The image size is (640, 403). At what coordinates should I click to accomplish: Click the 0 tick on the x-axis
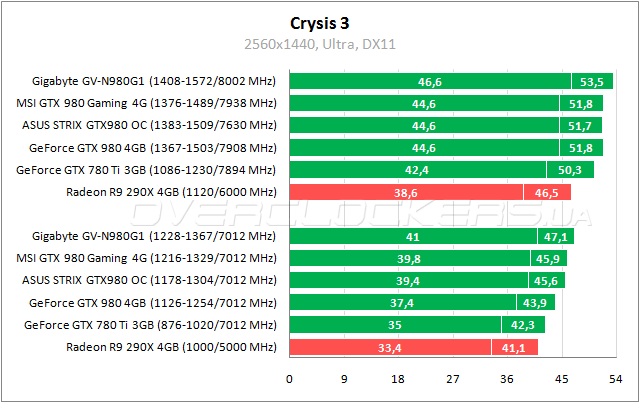(289, 379)
